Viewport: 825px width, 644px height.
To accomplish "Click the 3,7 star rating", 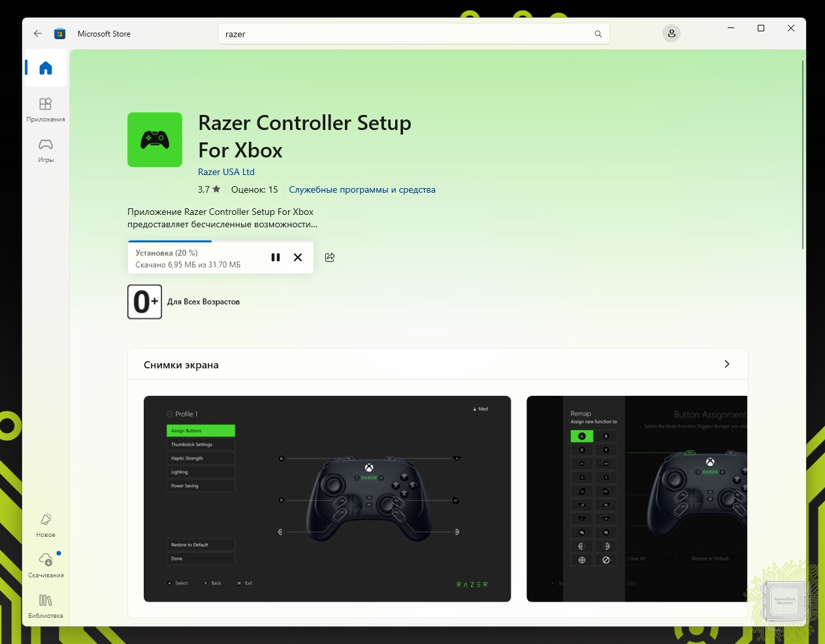I will click(209, 189).
